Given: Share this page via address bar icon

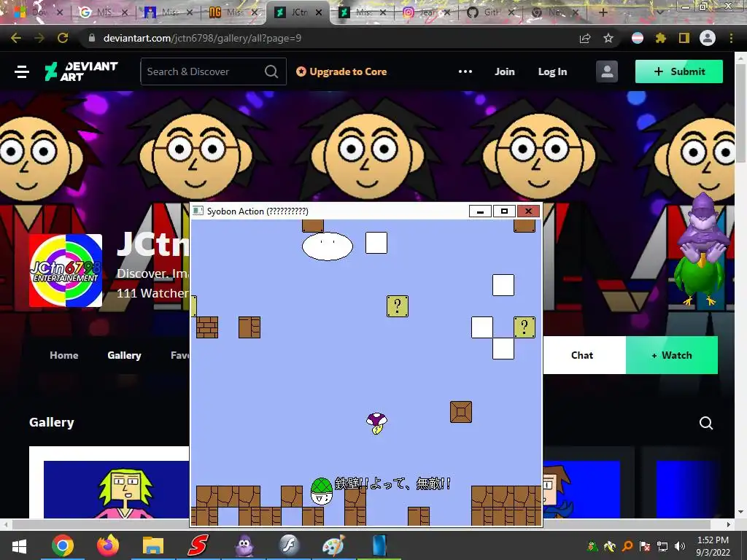Looking at the screenshot, I should (585, 38).
